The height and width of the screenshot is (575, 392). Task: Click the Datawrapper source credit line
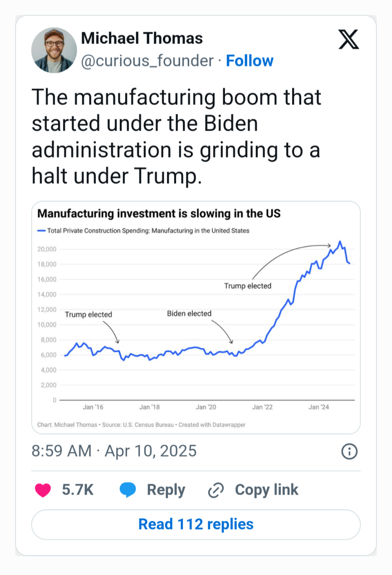(141, 425)
